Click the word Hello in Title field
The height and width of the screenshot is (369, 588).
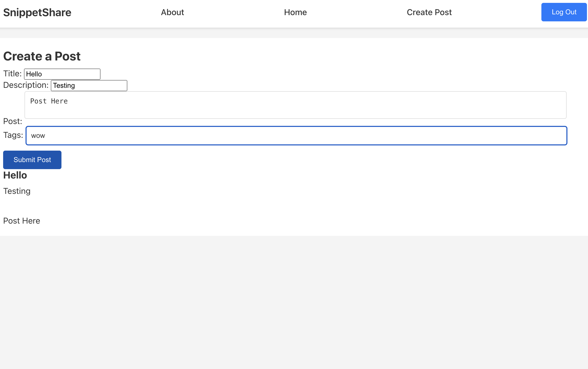[x=34, y=74]
